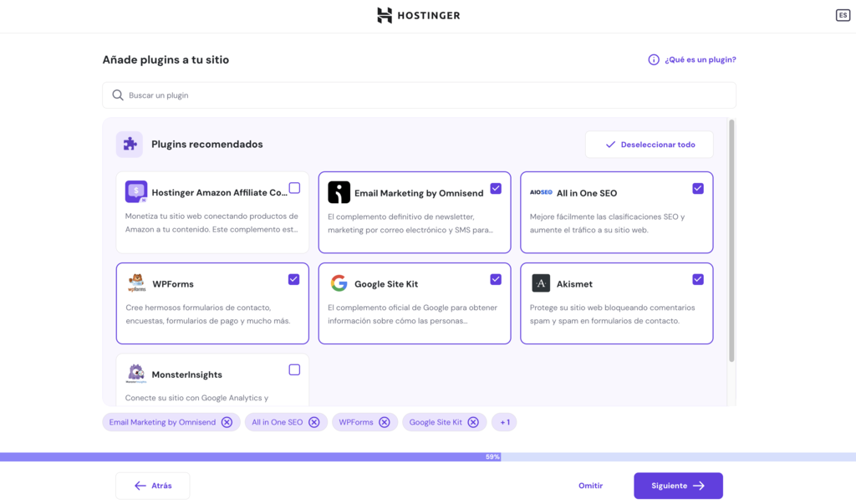Click the Akismet A logo

tap(541, 283)
